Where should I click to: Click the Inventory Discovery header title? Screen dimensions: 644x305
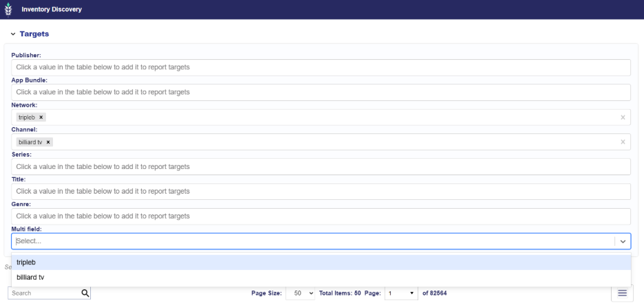[x=52, y=10]
